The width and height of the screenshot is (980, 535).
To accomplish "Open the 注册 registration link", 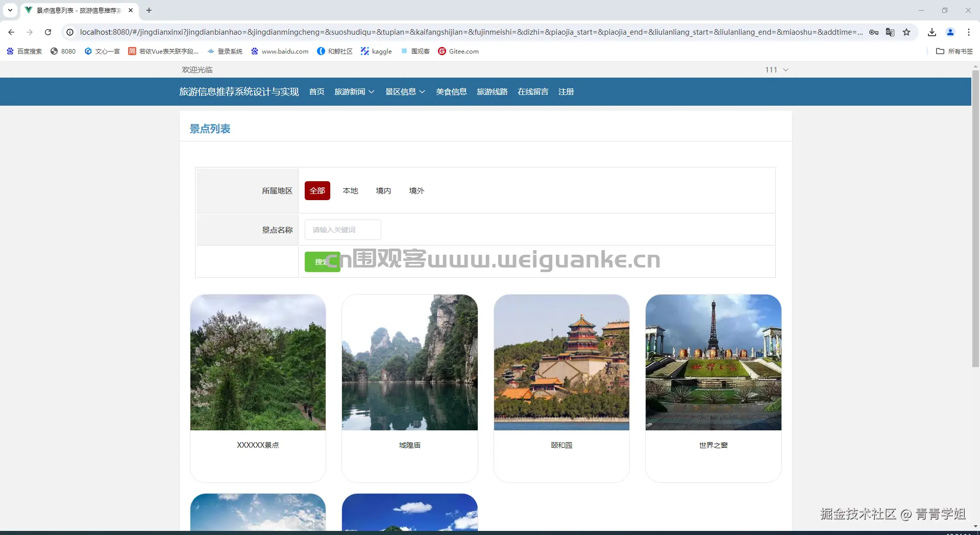I will tap(565, 91).
